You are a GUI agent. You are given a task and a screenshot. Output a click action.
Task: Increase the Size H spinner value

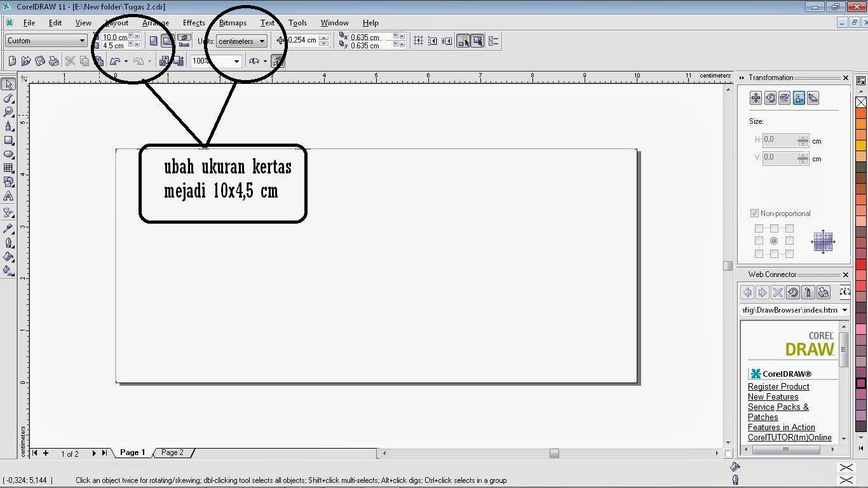[x=803, y=137]
